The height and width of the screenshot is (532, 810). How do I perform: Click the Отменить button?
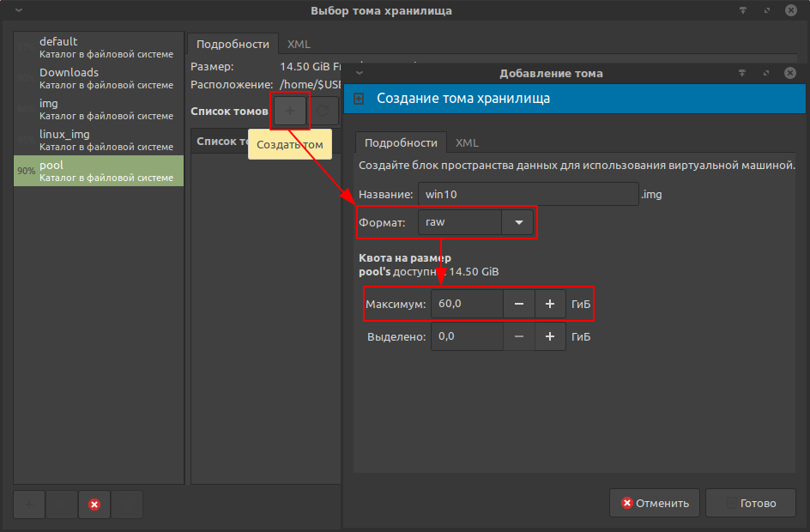coord(655,504)
